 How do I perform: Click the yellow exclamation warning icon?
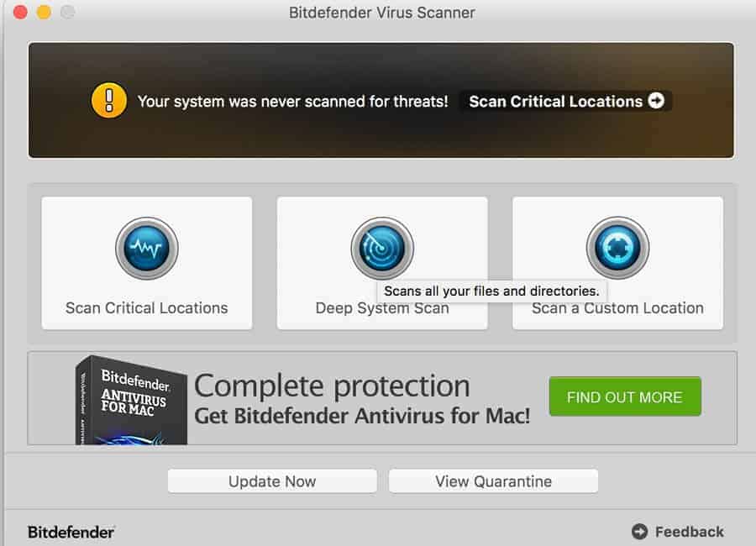coord(109,100)
